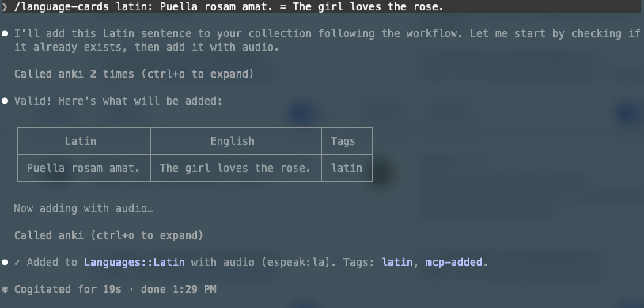The height and width of the screenshot is (308, 644).
Task: Click the bullet before 'I'll add this Latin'
Action: click(x=5, y=34)
